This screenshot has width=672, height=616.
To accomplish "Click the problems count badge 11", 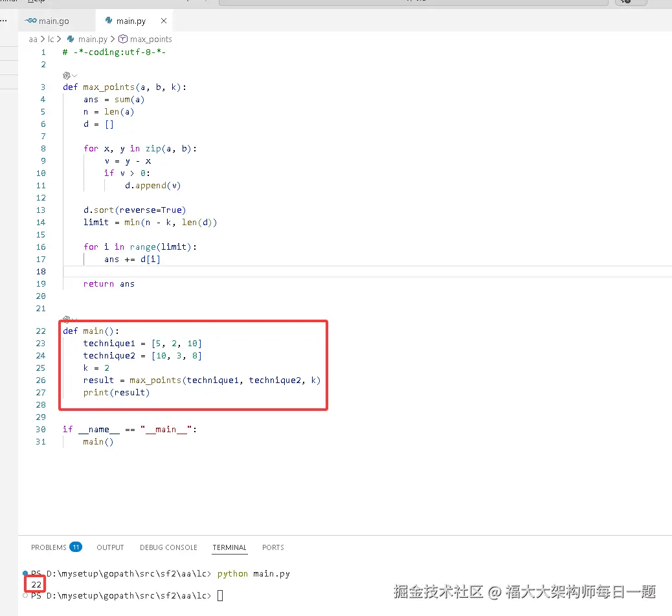I will click(76, 547).
